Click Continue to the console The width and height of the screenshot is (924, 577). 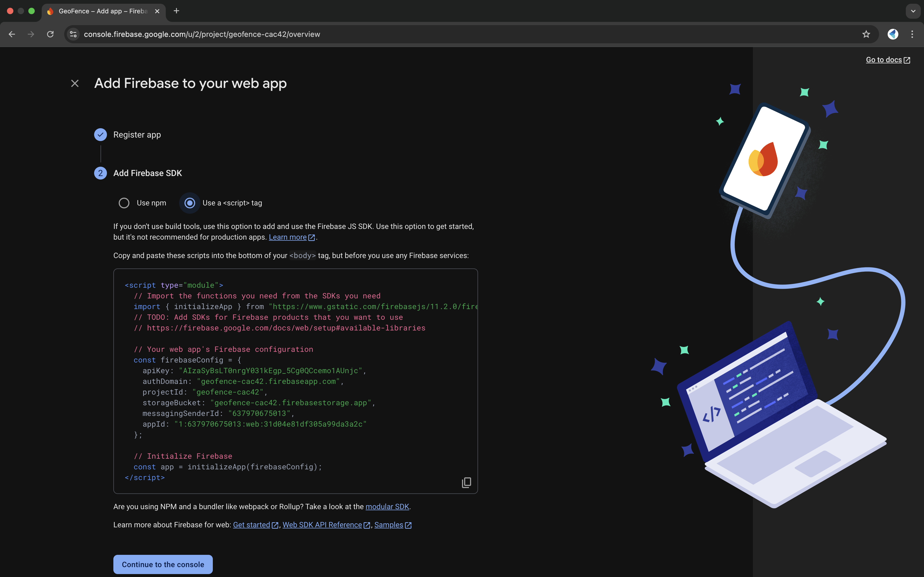tap(163, 564)
